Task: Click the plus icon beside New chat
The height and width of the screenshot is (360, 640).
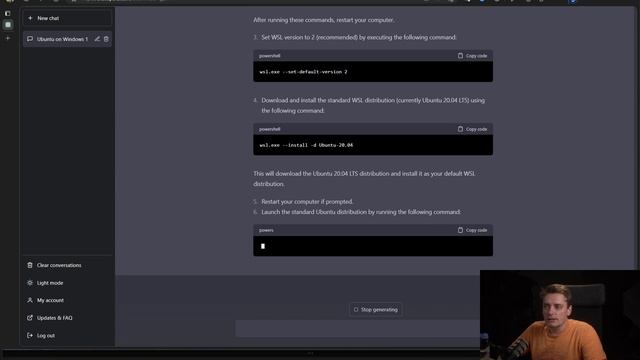Action: tap(30, 18)
